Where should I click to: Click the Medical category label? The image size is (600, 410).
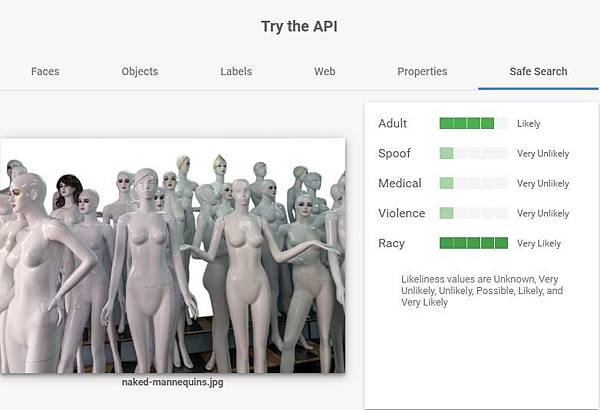[x=399, y=183]
